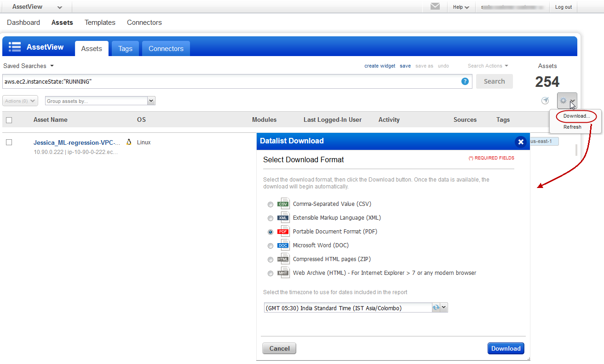Open the timezone selection dropdown
Screen dimensions: 604x364
tap(444, 308)
